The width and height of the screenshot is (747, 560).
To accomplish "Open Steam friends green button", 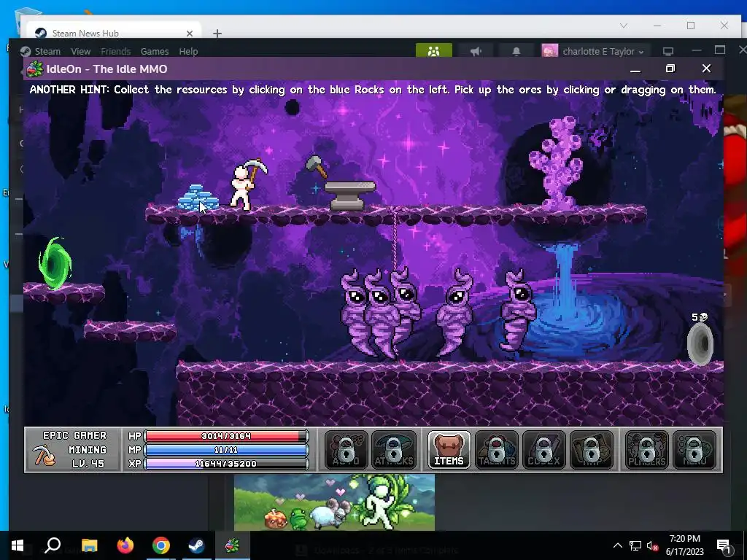I will (433, 51).
